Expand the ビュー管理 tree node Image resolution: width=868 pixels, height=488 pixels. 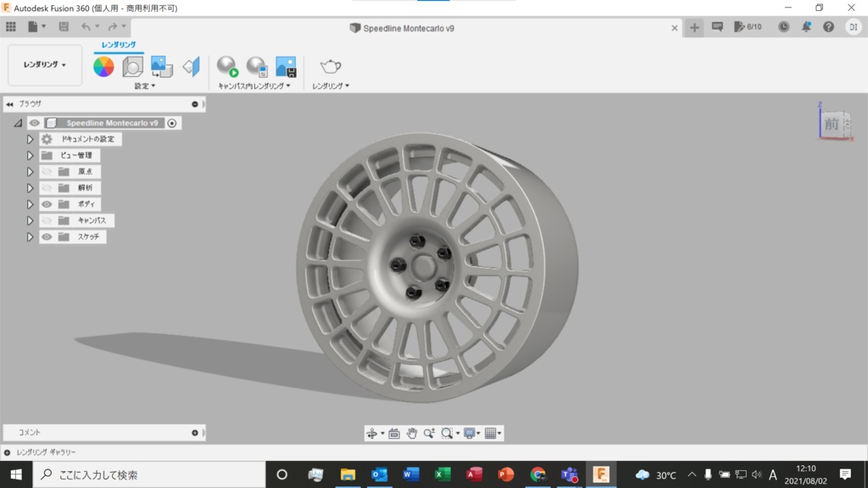pos(30,156)
